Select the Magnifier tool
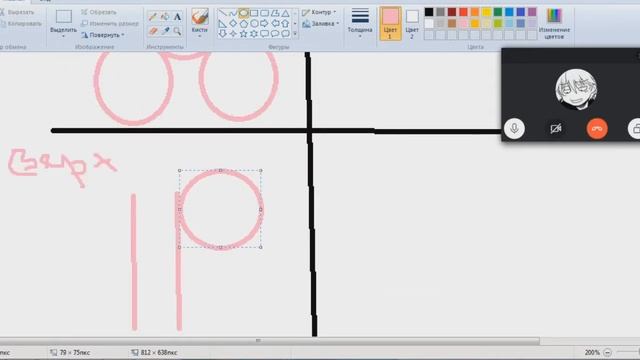The width and height of the screenshot is (640, 360). point(177,31)
